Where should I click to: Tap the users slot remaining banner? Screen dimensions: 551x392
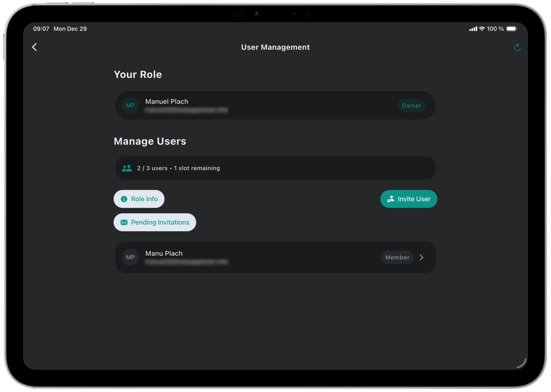(x=275, y=168)
